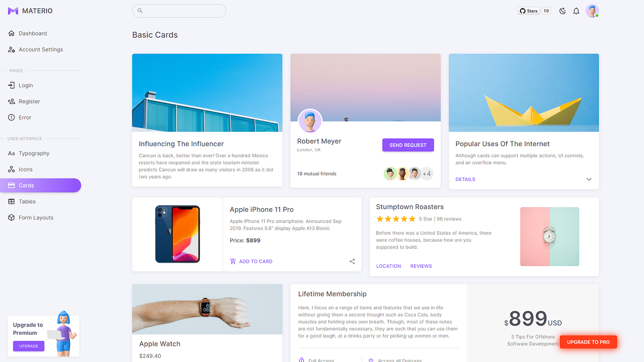Click the Materio logo
The width and height of the screenshot is (644, 362).
point(30,11)
